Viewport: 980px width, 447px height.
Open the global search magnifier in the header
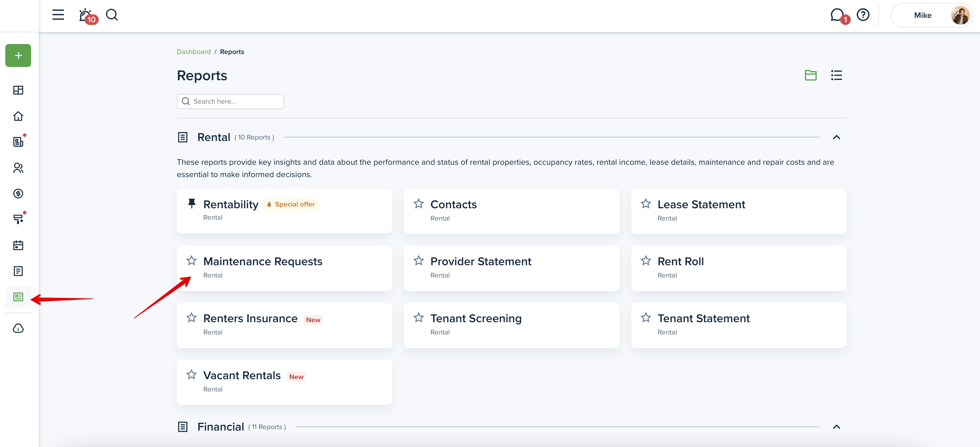[112, 15]
